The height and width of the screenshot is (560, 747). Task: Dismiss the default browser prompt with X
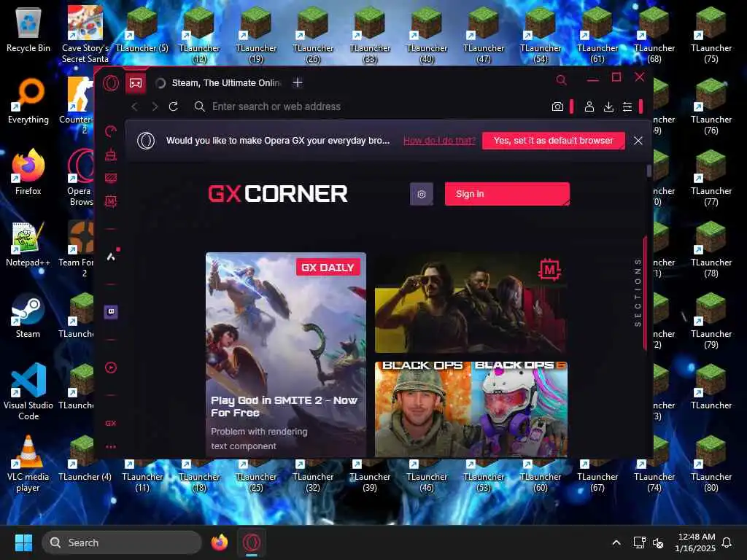point(638,141)
